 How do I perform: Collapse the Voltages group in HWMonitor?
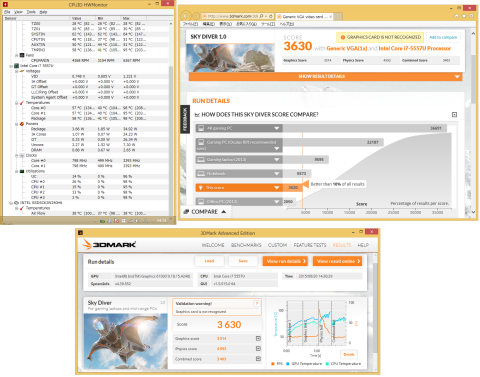17,71
